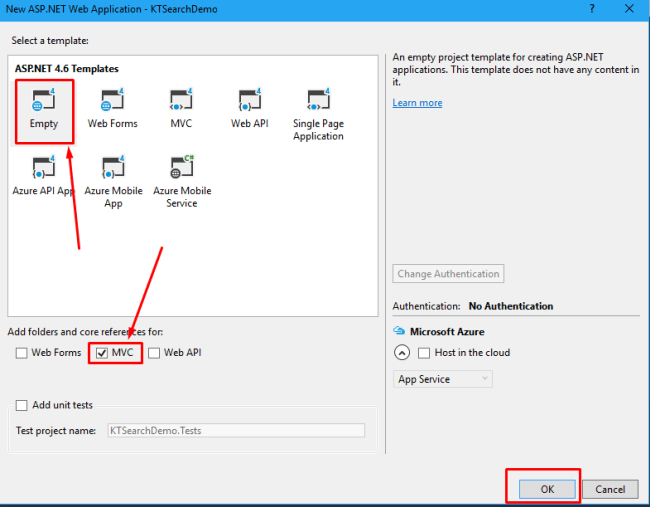
Task: Open the dialog help question mark
Action: pos(592,9)
